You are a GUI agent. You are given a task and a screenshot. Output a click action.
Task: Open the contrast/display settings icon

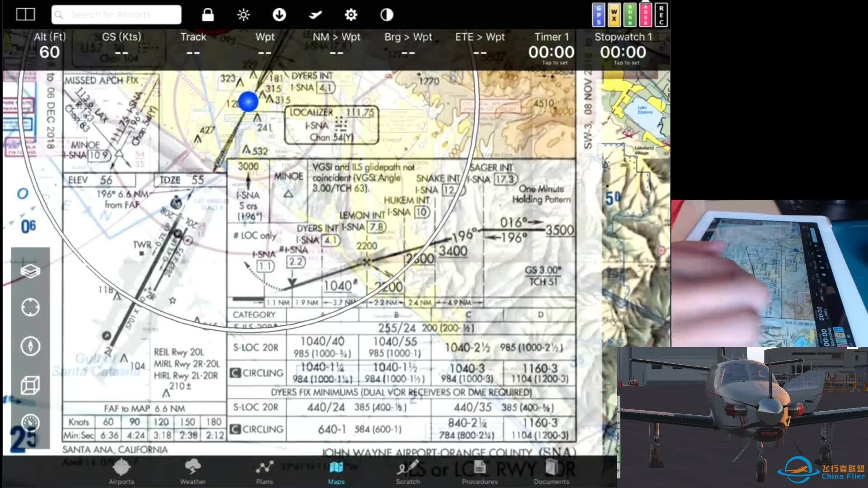(387, 15)
